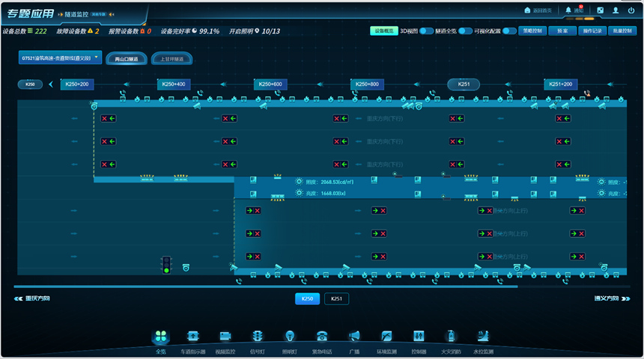Click the orange alarm phone icon near K251+200
Screen dimensions: 644x359
pyautogui.click(x=587, y=93)
